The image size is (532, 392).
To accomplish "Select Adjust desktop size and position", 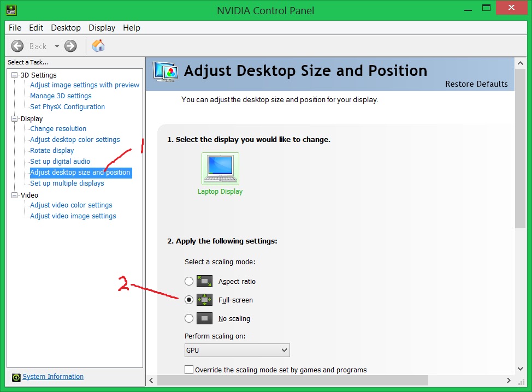I will pos(81,173).
